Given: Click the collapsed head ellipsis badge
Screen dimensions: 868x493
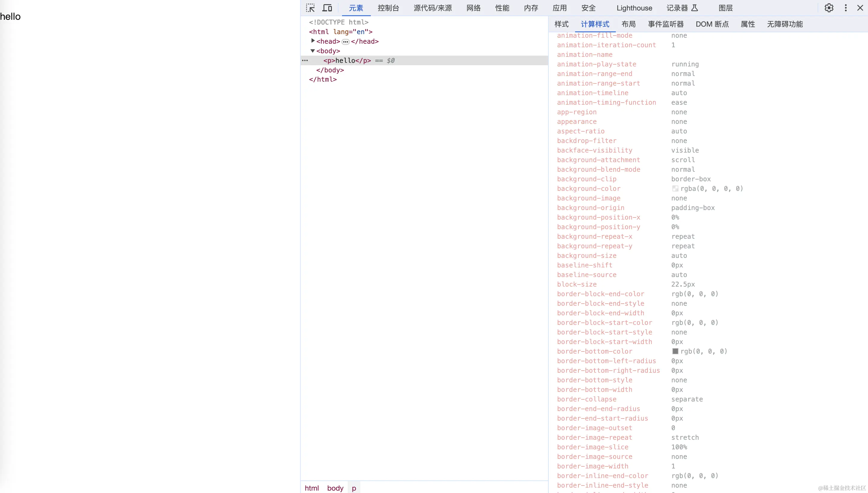Looking at the screenshot, I should 345,42.
